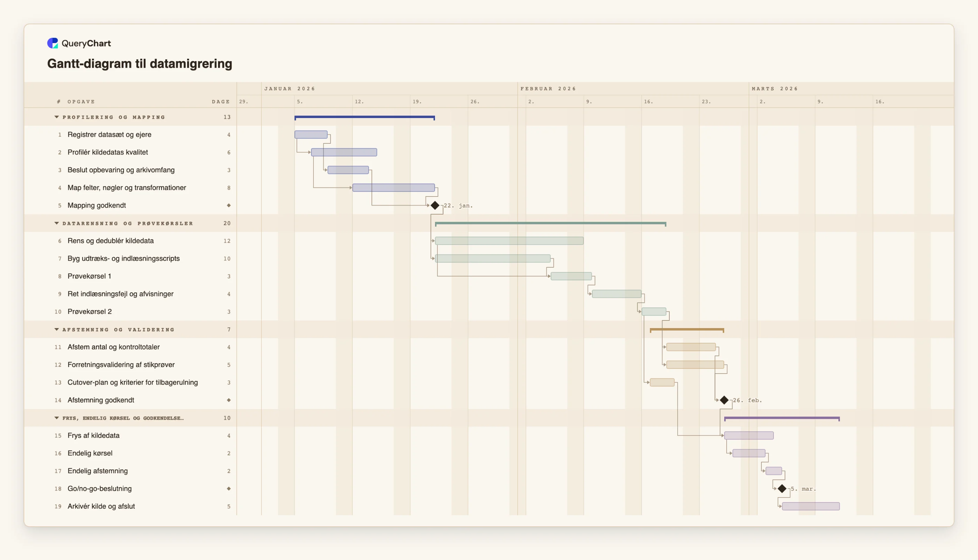Click the task name Ret indlæsningsfejl og afvisninger
This screenshot has height=560, width=978.
coord(121,294)
